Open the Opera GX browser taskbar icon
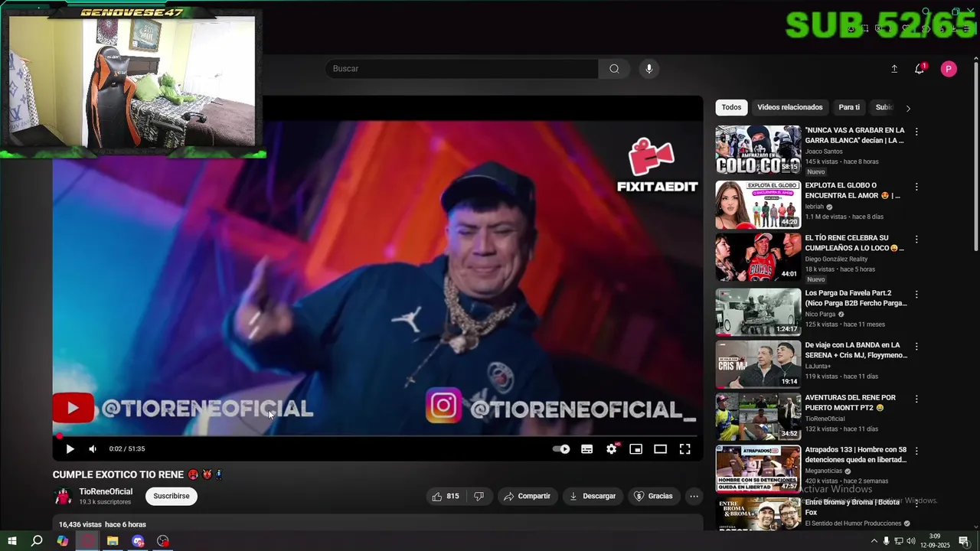 click(88, 541)
